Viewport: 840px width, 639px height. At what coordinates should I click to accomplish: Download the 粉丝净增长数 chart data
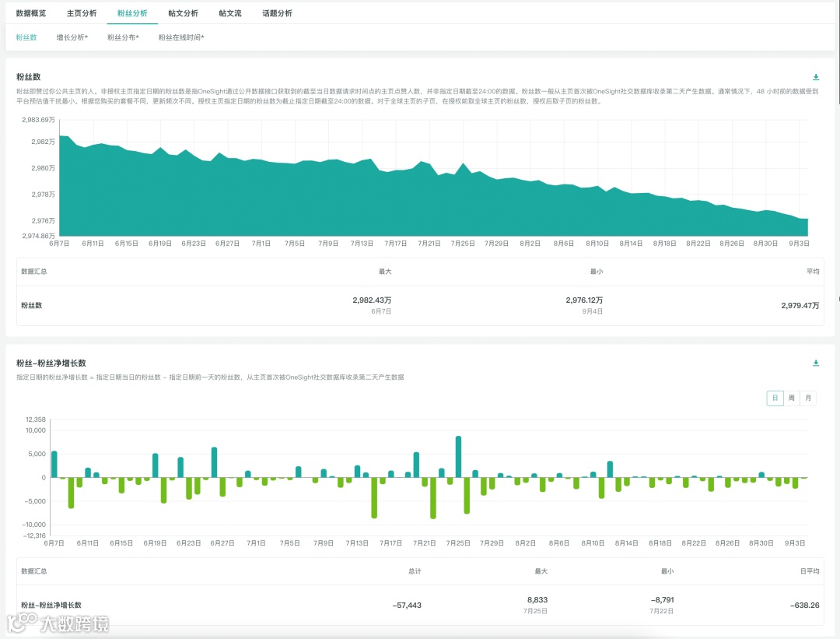pos(815,363)
